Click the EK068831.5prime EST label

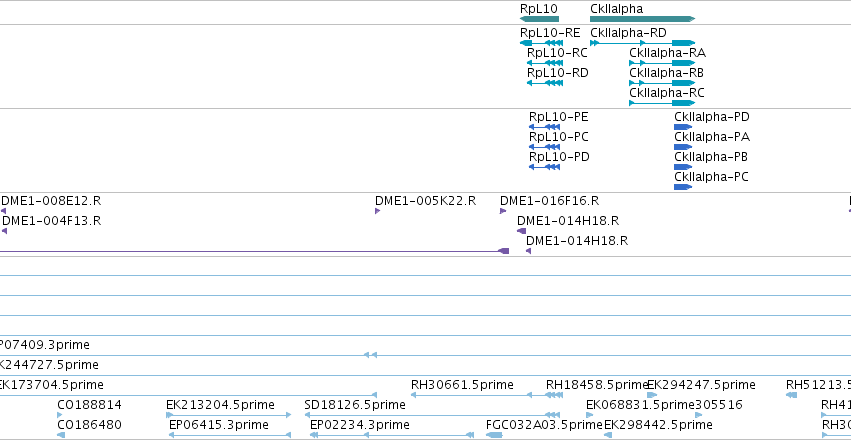click(x=640, y=405)
